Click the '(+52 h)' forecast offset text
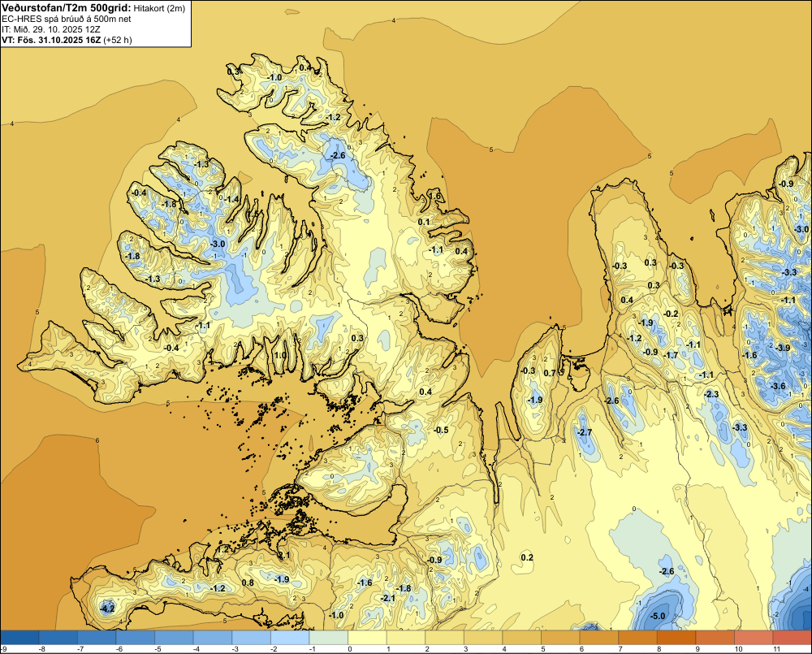Image resolution: width=812 pixels, height=654 pixels. (118, 40)
